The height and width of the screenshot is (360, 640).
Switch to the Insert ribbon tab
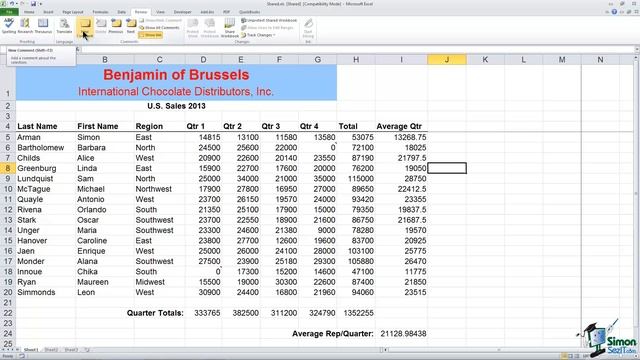[x=48, y=12]
